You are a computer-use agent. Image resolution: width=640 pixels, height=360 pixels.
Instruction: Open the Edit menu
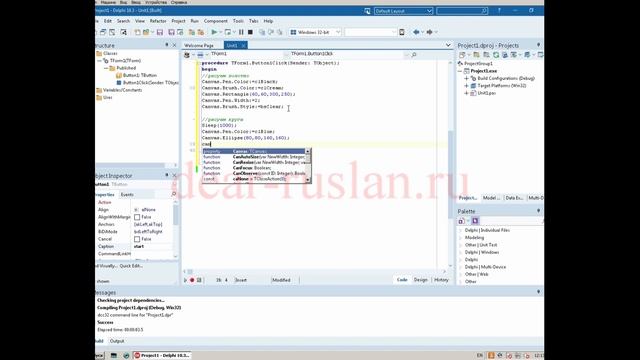click(x=108, y=21)
